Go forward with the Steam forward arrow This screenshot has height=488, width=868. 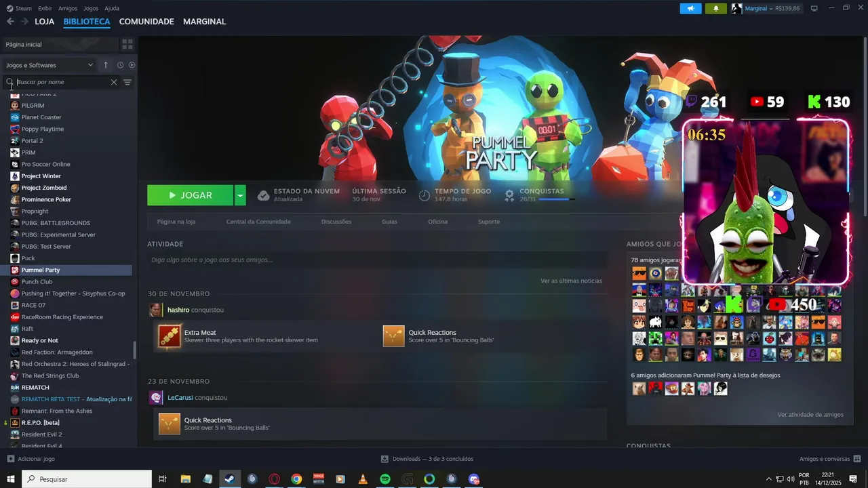pyautogui.click(x=24, y=22)
